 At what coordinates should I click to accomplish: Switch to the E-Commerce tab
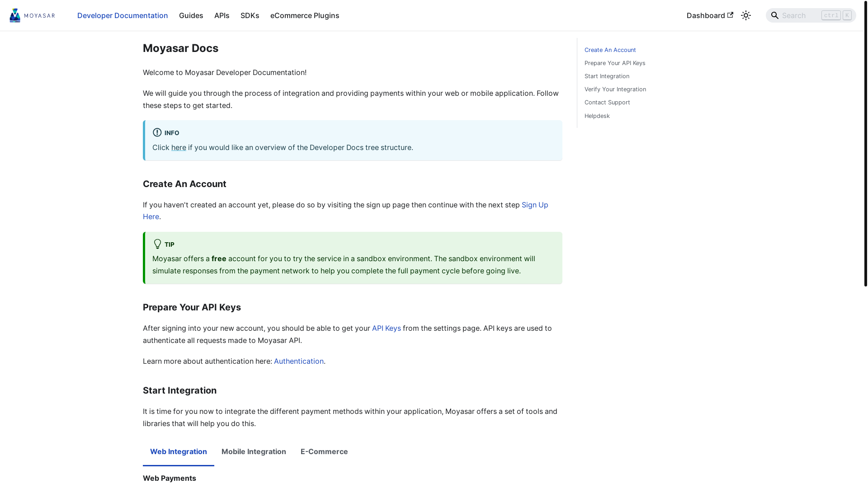pyautogui.click(x=324, y=451)
